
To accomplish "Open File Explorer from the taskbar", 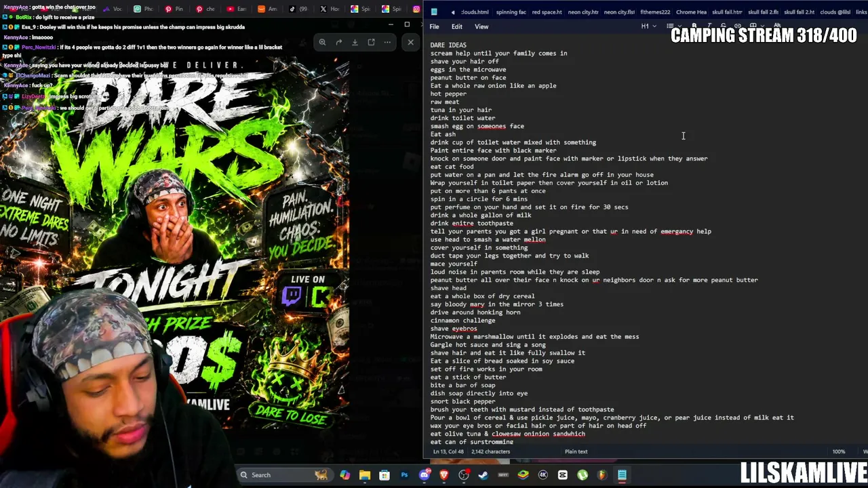I will pyautogui.click(x=365, y=475).
